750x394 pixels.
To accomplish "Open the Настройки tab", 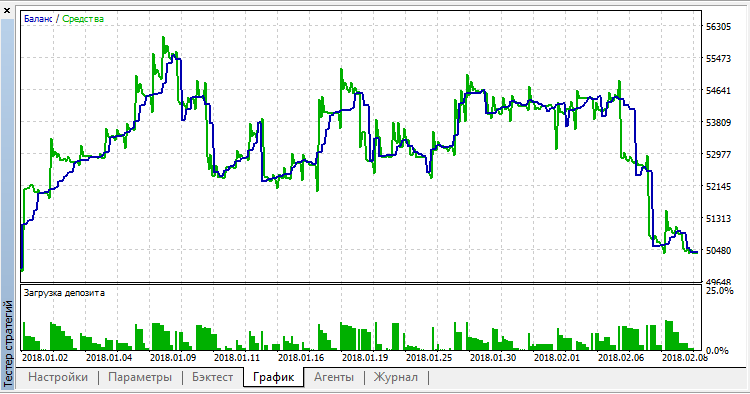I will point(58,377).
